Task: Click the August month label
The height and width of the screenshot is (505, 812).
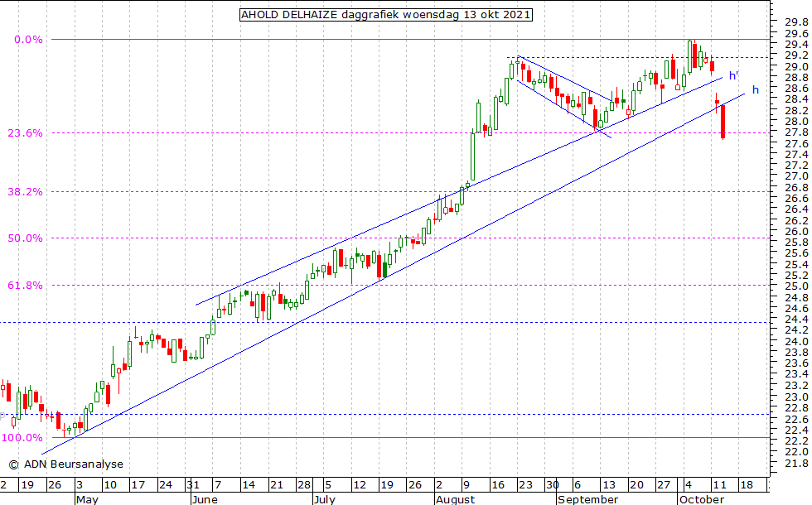Action: tap(455, 499)
